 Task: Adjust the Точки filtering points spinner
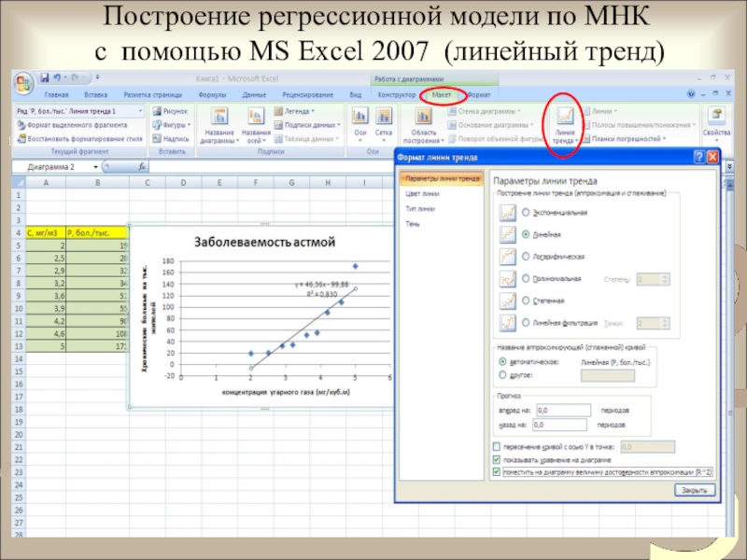[x=665, y=323]
